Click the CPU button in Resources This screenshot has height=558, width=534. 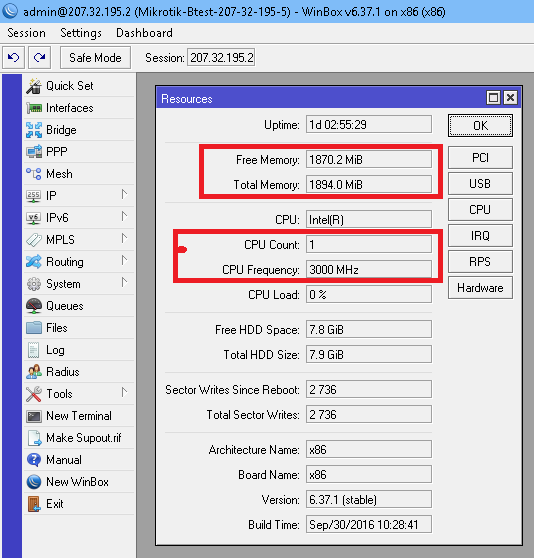coord(480,210)
